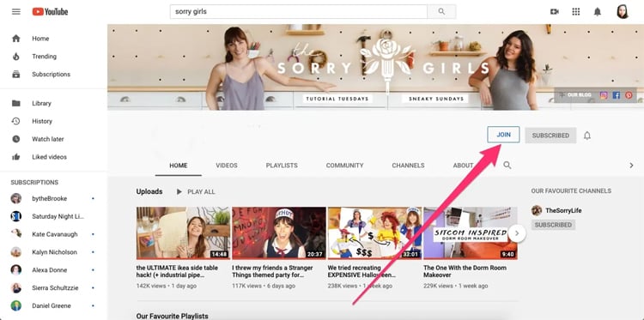
Task: Switch to the HOME tab
Action: pyautogui.click(x=179, y=166)
